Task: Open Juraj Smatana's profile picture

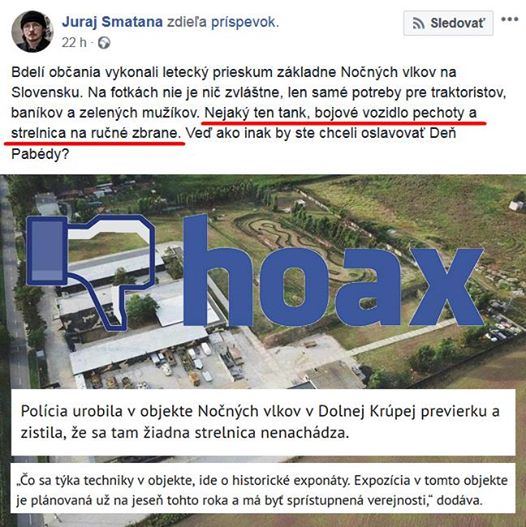Action: [33, 32]
